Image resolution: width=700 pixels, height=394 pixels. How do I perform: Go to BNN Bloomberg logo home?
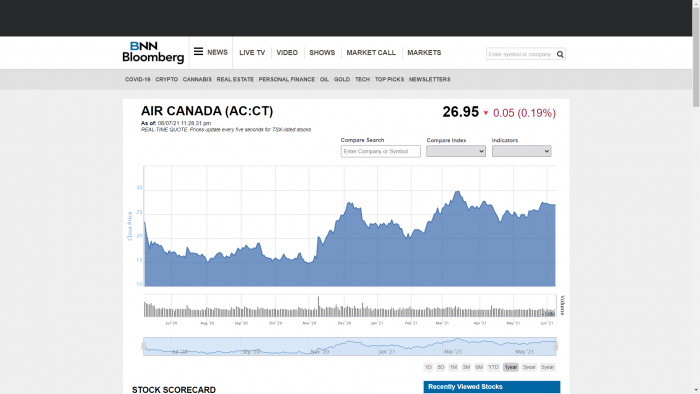click(153, 52)
